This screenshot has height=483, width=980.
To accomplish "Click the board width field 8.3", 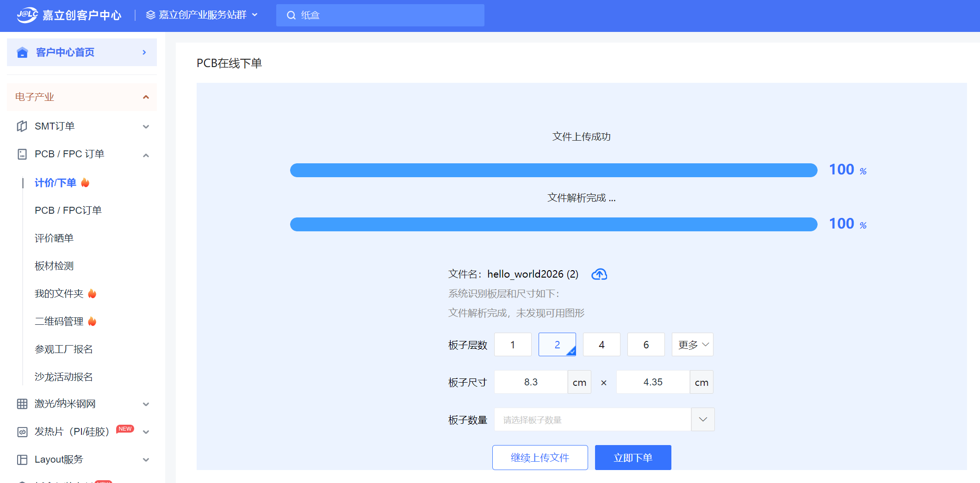I will [531, 382].
